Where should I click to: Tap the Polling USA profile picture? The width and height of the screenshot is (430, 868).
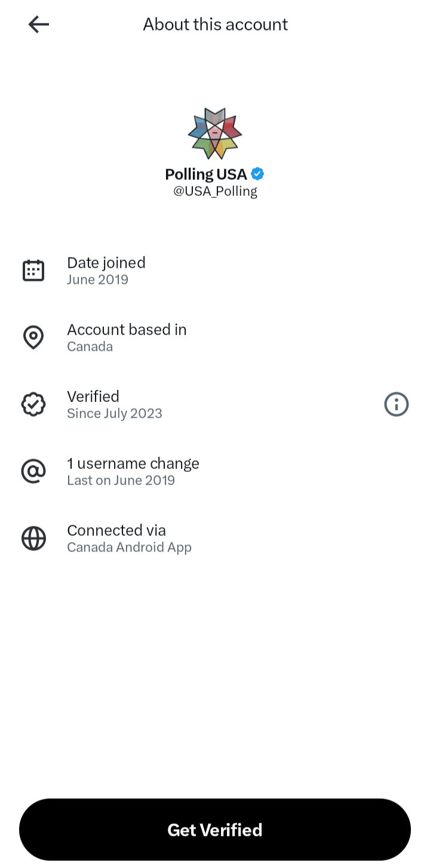pos(215,133)
